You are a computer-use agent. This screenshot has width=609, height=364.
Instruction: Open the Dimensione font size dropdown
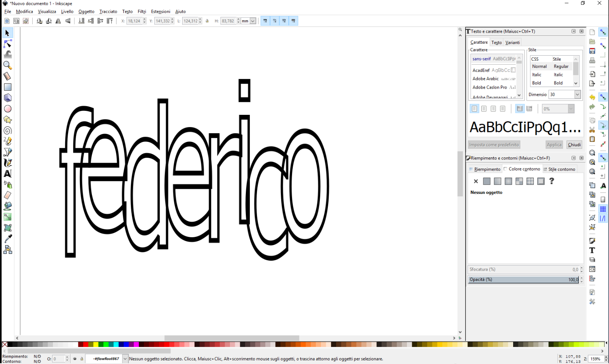tap(577, 94)
